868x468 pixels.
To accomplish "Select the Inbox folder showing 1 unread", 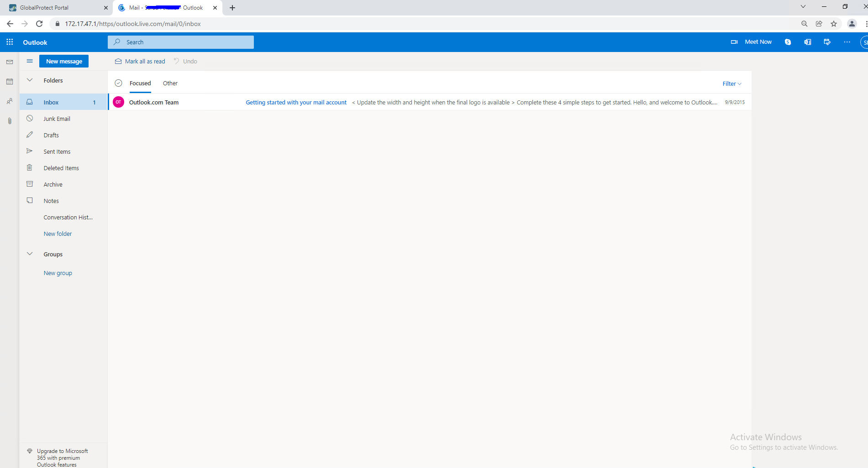I will point(51,102).
